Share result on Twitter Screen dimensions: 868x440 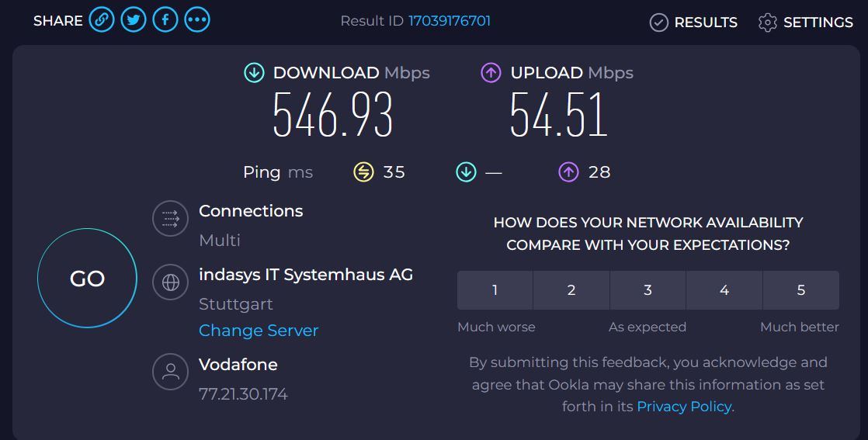pyautogui.click(x=134, y=20)
